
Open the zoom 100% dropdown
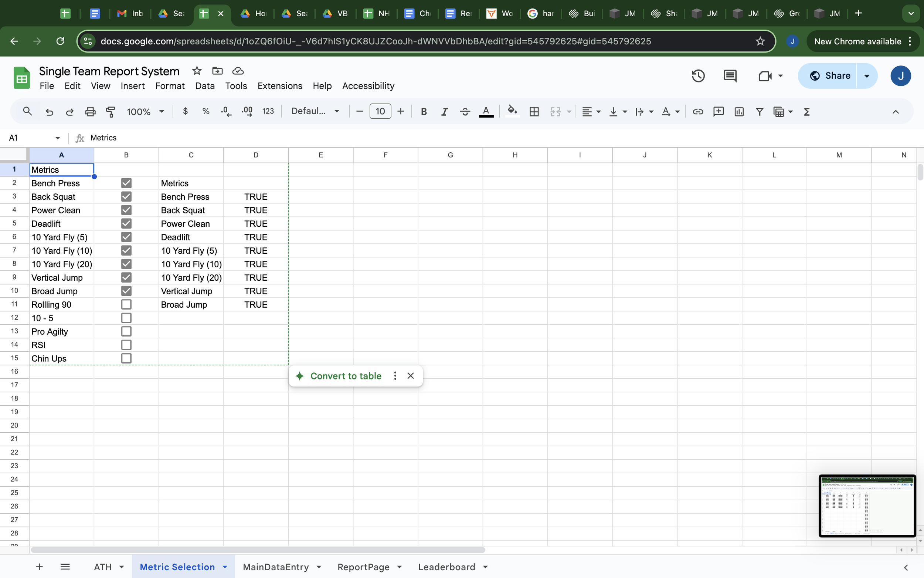(146, 112)
